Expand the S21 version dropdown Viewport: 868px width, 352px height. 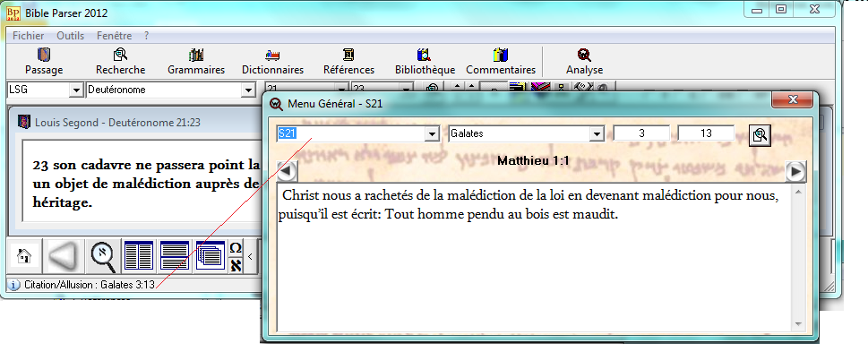(x=432, y=134)
